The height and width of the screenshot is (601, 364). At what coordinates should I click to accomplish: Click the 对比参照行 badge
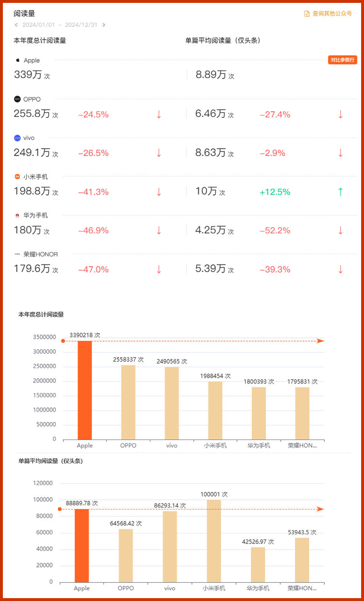[342, 60]
